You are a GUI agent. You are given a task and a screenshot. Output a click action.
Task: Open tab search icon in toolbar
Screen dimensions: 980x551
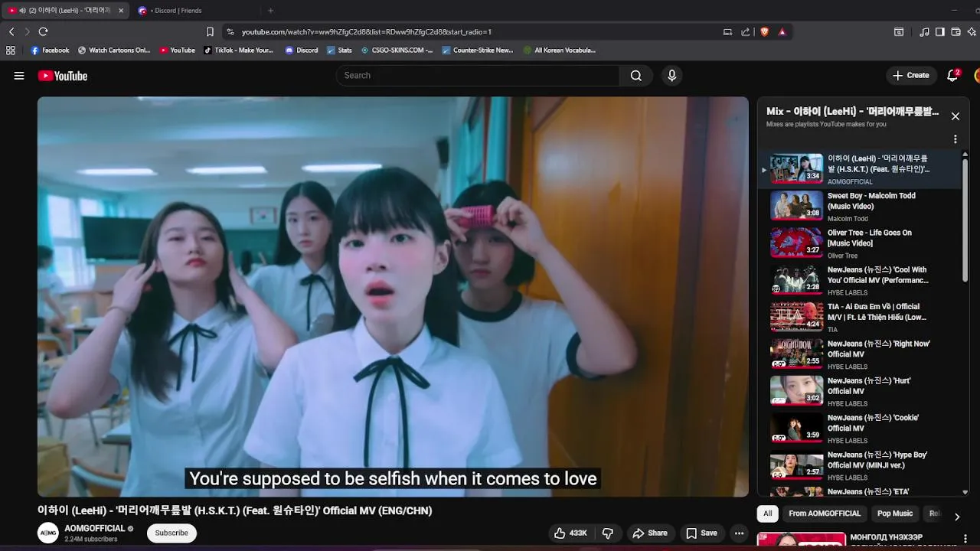pos(899,32)
